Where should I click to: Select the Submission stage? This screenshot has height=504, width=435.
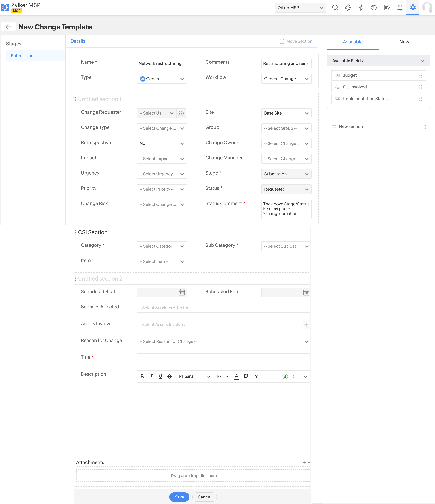(x=22, y=56)
